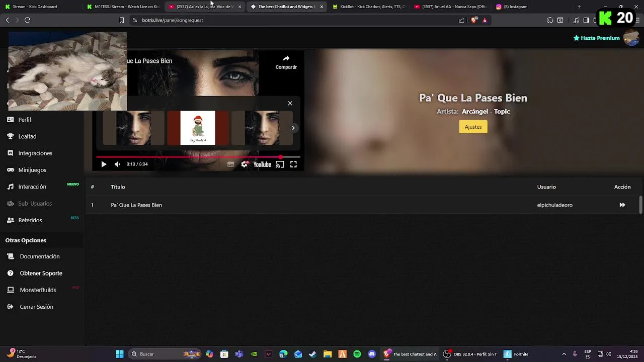Image resolution: width=644 pixels, height=362 pixels.
Task: Play the YouTube video
Action: click(104, 164)
